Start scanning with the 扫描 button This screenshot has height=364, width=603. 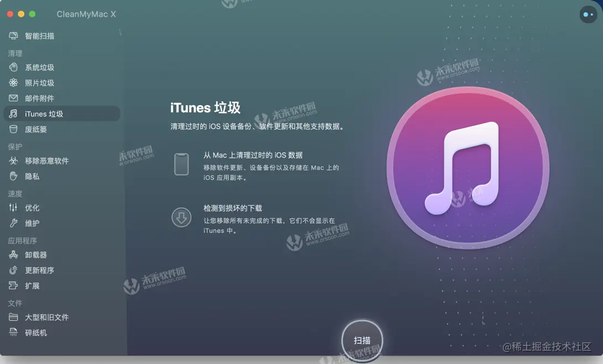point(362,341)
